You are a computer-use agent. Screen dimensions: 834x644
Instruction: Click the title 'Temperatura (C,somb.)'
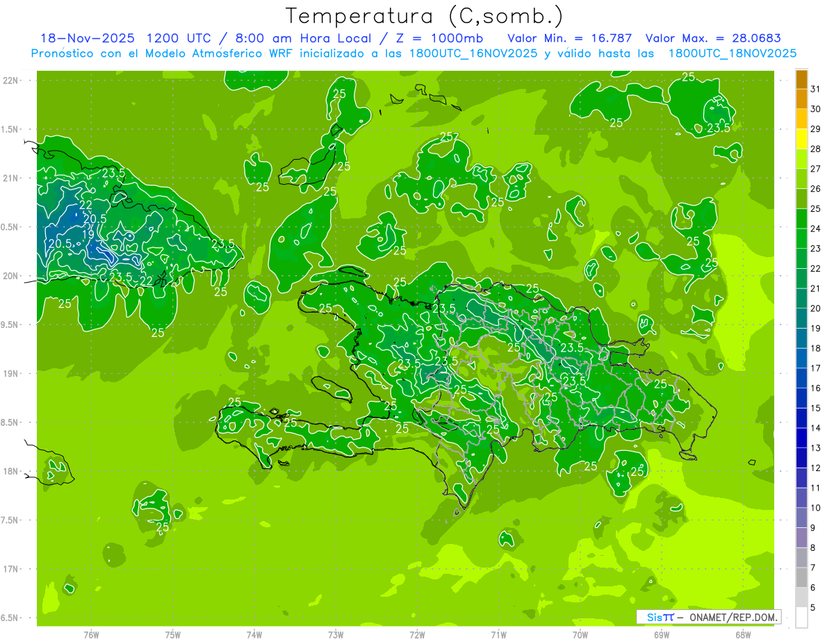click(424, 16)
